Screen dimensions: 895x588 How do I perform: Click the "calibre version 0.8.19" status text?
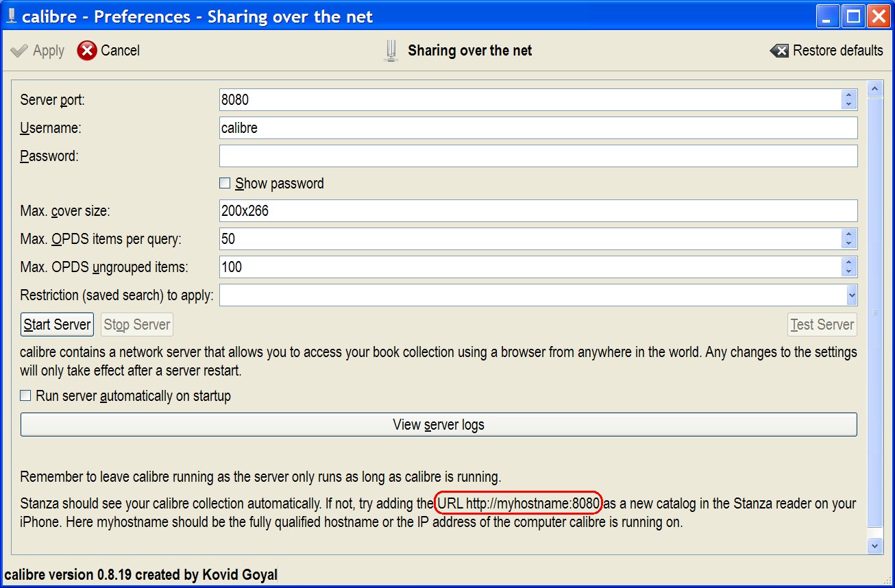141,575
